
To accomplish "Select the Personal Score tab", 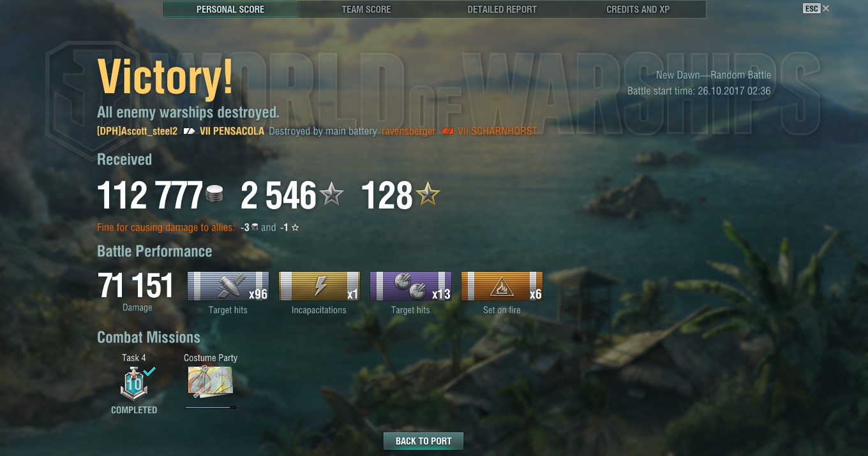I will (230, 10).
